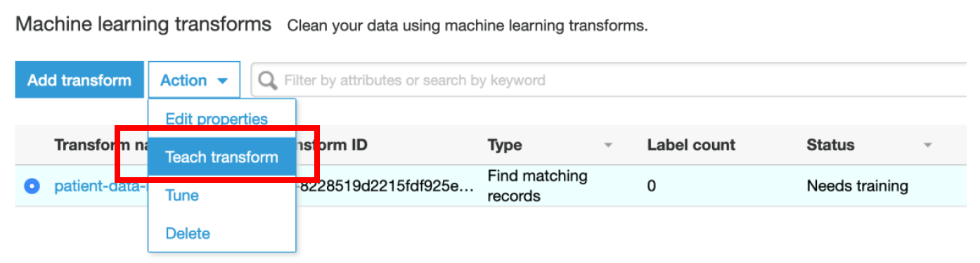Click the Add transform button
The width and height of the screenshot is (980, 263).
click(79, 80)
